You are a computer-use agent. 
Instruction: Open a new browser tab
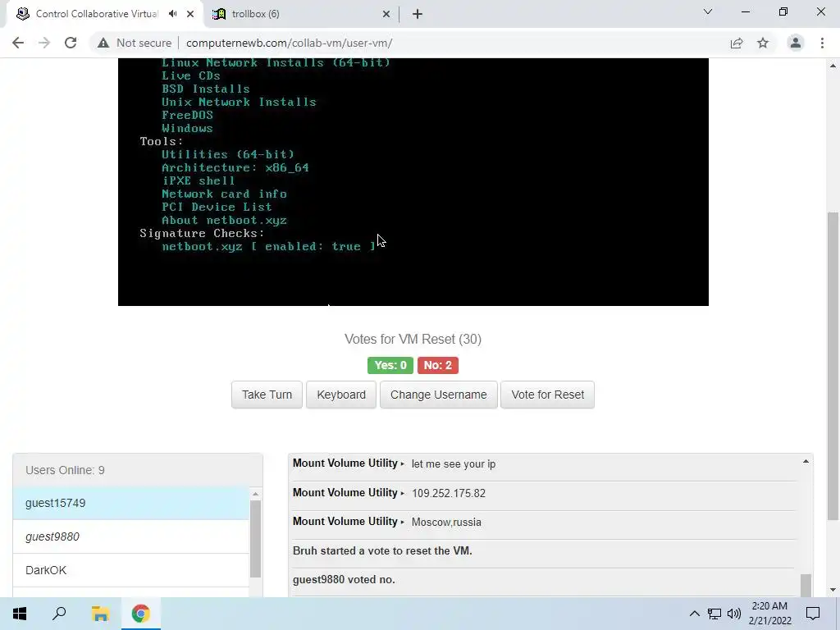point(418,14)
